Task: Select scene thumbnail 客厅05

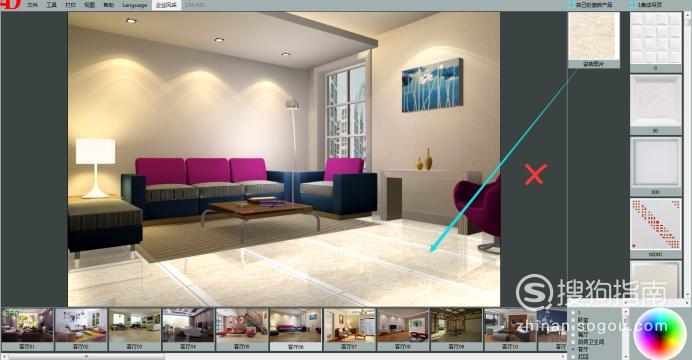Action: click(x=242, y=329)
